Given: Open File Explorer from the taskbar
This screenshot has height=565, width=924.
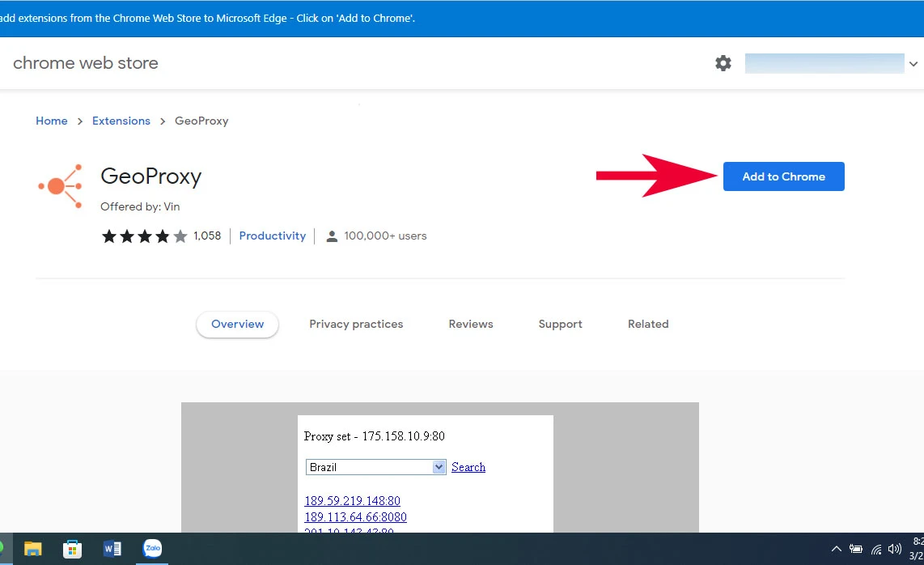Looking at the screenshot, I should [32, 549].
